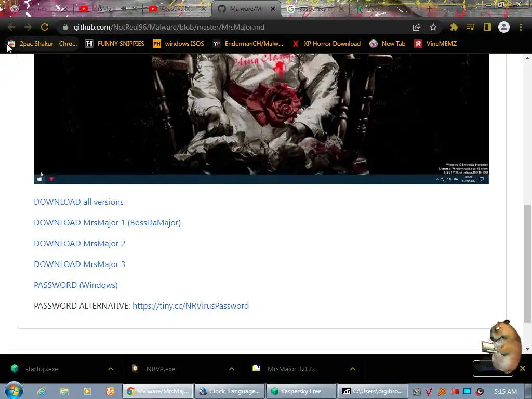Click the red V tray icon
Image resolution: width=532 pixels, height=399 pixels.
click(x=429, y=392)
